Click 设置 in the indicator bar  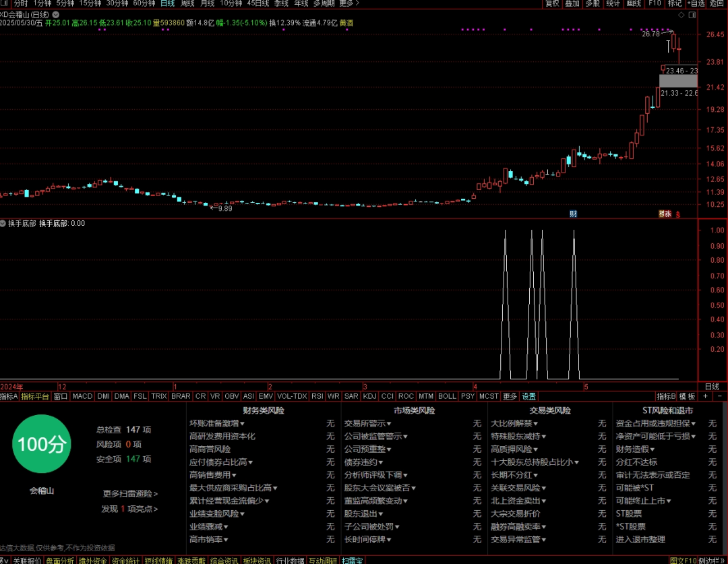pos(529,396)
